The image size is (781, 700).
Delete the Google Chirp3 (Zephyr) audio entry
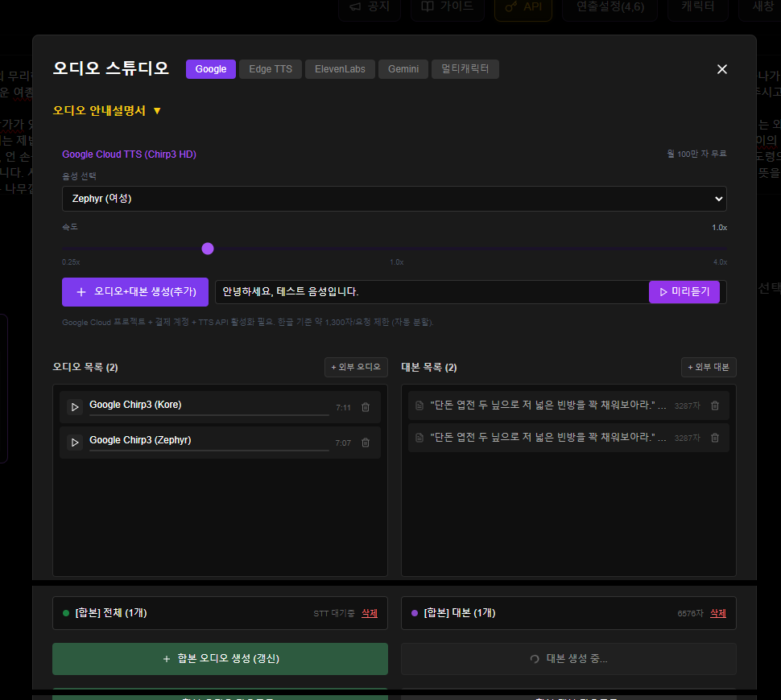(x=366, y=443)
